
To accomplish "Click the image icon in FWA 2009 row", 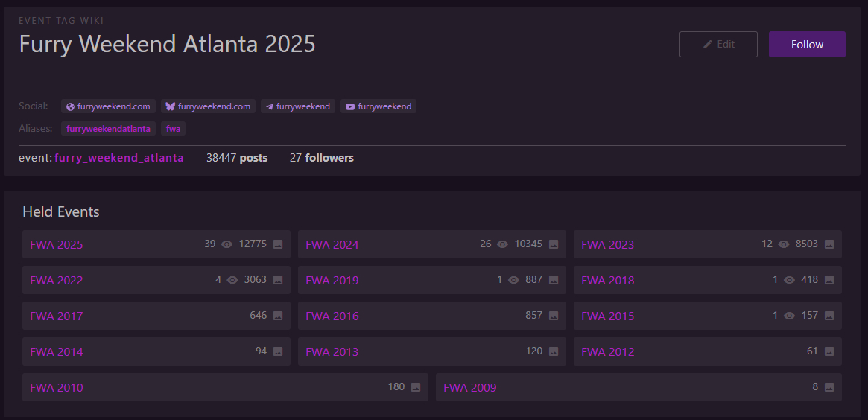I will click(829, 387).
